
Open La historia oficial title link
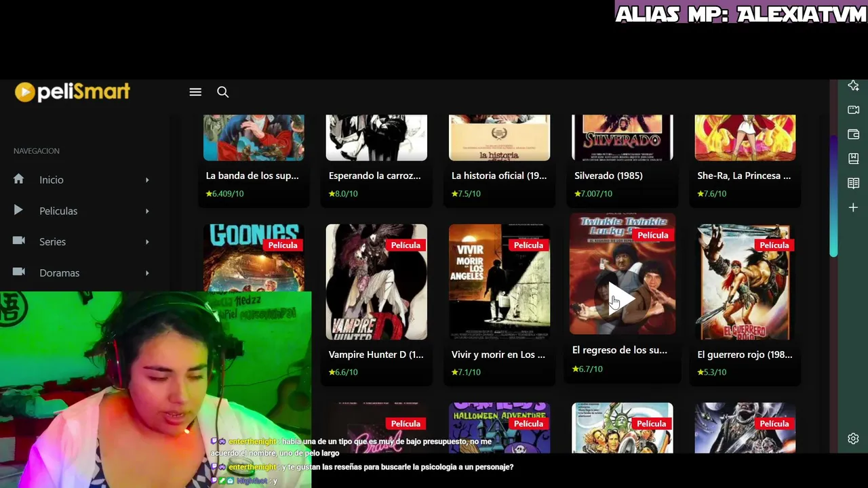(x=499, y=176)
